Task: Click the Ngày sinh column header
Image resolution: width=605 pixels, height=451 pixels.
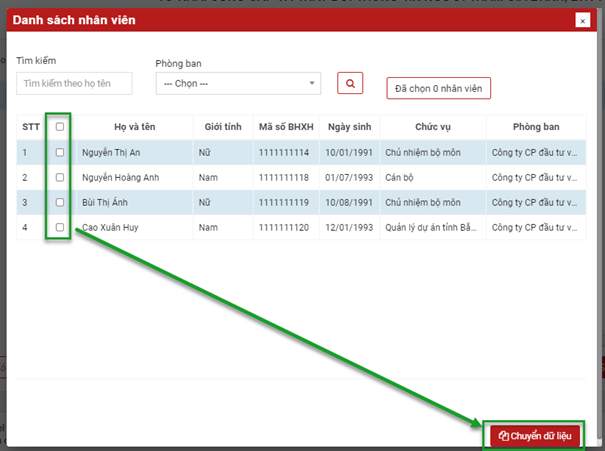Action: click(x=347, y=127)
